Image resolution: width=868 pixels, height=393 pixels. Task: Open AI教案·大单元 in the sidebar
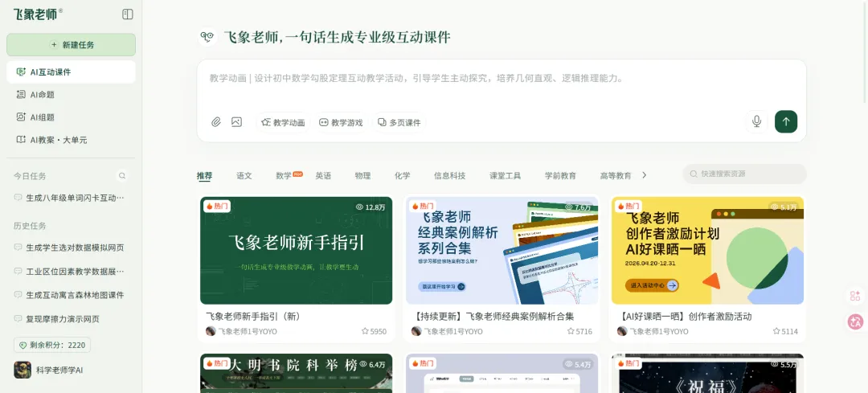tap(71, 140)
